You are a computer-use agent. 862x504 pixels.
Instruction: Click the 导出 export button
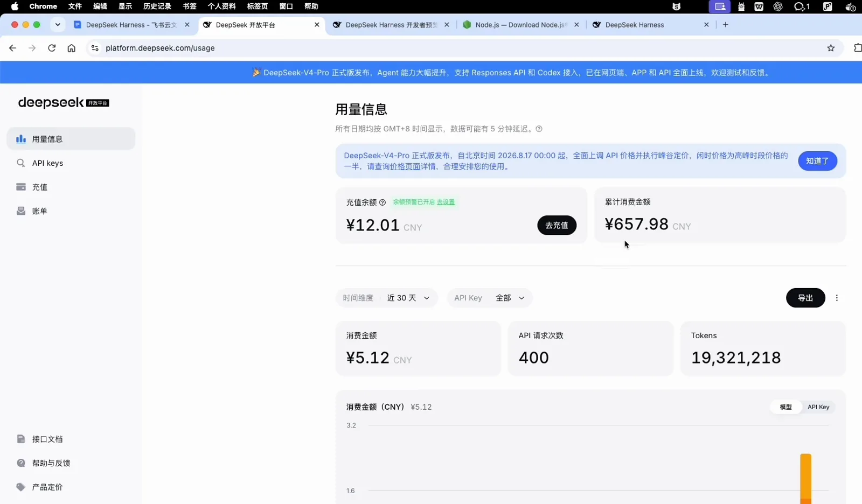(x=805, y=298)
